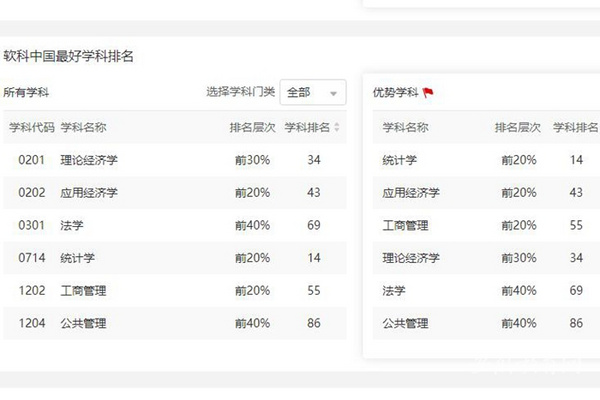The width and height of the screenshot is (600, 400).
Task: Click rank 14 in the 0714 row
Action: [314, 258]
